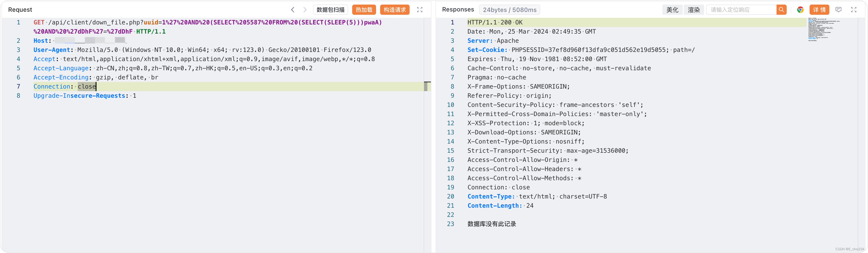Screen dimensions: 868x253
Task: Focus the response locate search field
Action: pos(741,10)
